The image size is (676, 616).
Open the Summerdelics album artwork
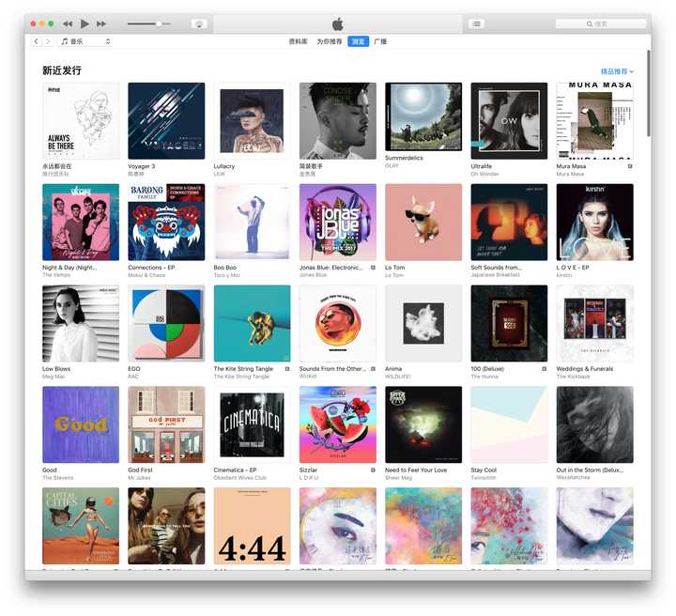click(423, 116)
